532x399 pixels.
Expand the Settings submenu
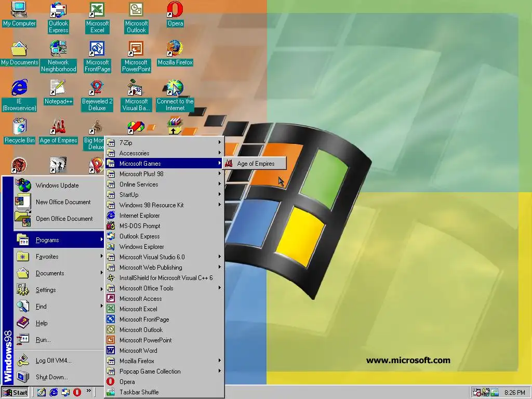[x=59, y=290]
